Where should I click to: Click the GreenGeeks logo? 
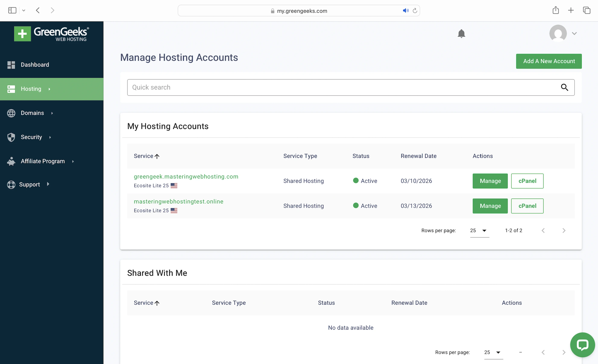tap(51, 34)
